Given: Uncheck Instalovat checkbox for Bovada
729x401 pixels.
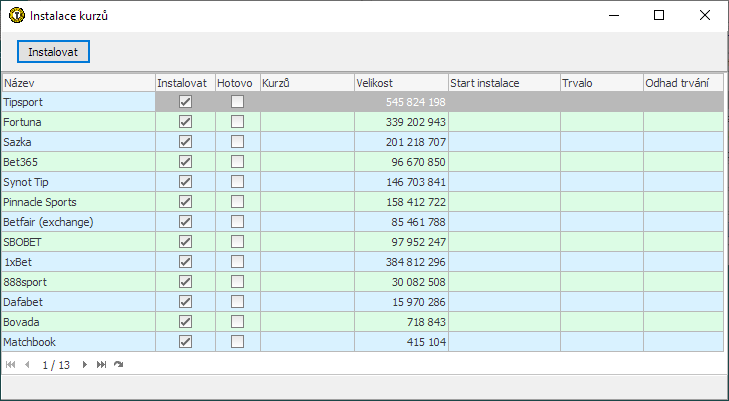Looking at the screenshot, I should 186,322.
